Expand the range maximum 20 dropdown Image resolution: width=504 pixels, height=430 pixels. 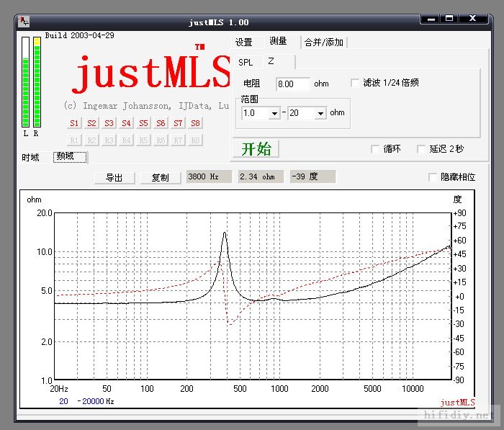pos(320,113)
